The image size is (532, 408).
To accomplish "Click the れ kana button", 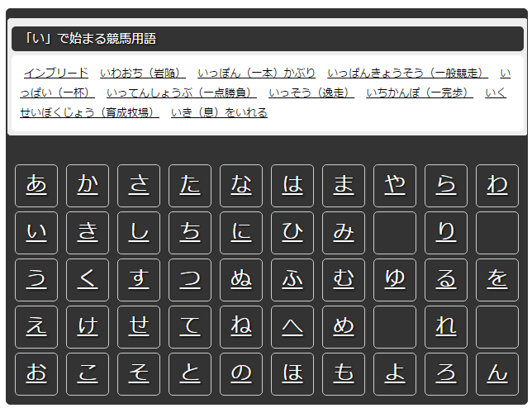I will coord(446,327).
